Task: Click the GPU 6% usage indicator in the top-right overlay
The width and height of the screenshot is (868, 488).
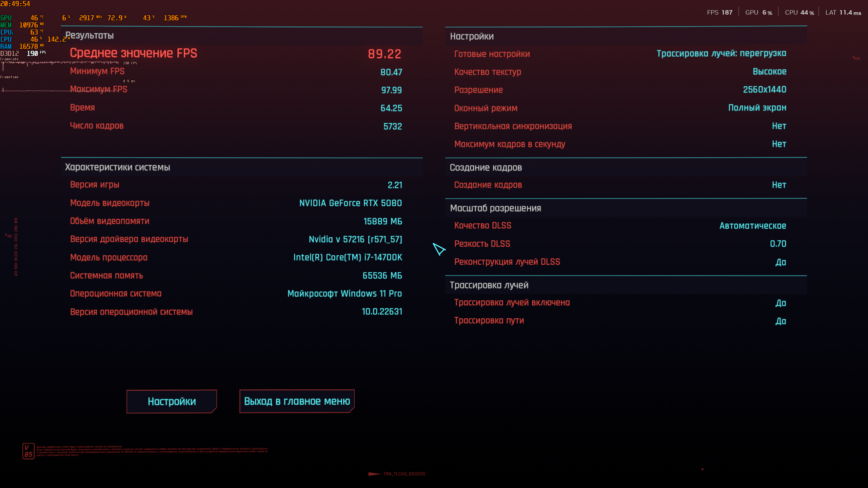Action: point(758,13)
